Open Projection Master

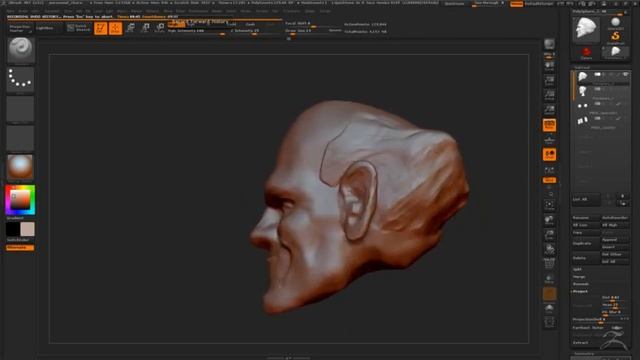20,29
